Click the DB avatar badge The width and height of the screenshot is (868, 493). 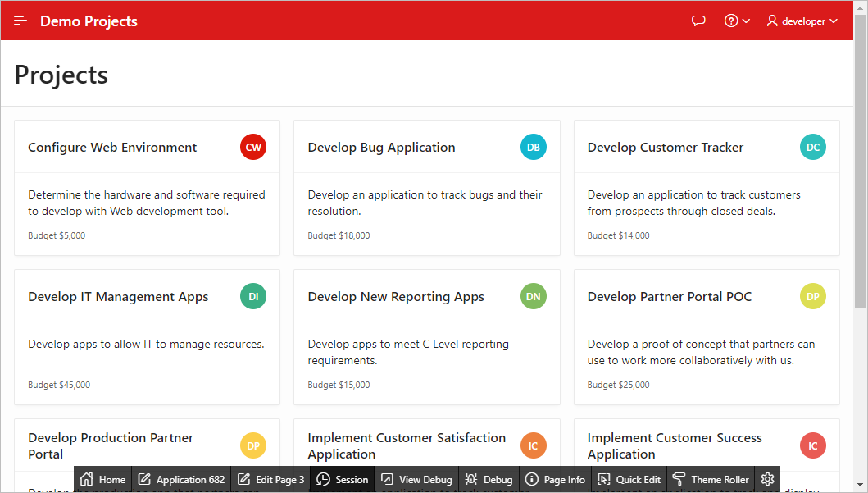[533, 148]
